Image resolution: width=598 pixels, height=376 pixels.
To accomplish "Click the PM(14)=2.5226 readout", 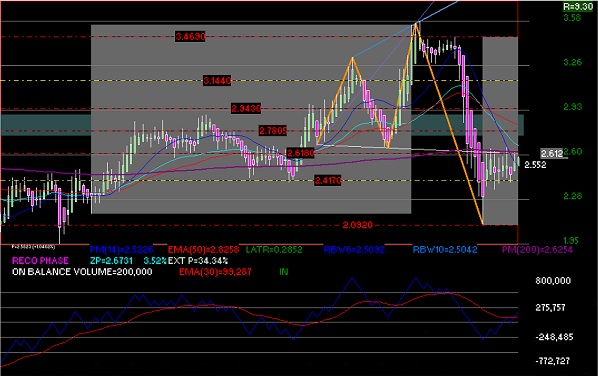I will coord(121,250).
